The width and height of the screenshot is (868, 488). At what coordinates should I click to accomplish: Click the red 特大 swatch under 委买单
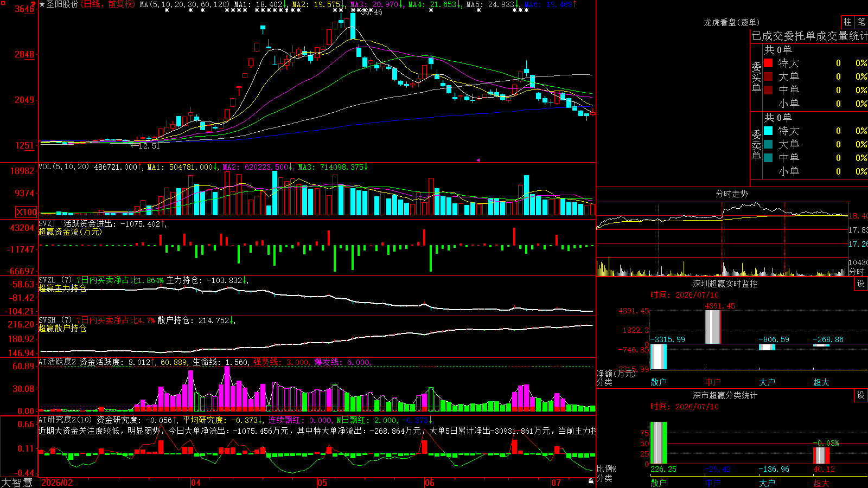[768, 63]
